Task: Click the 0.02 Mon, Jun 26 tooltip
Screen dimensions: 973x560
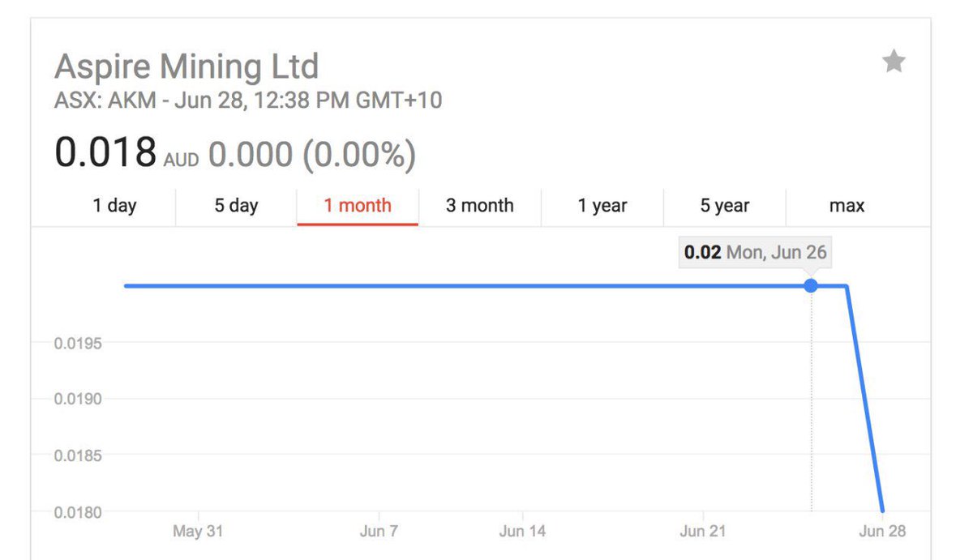Action: pos(755,252)
